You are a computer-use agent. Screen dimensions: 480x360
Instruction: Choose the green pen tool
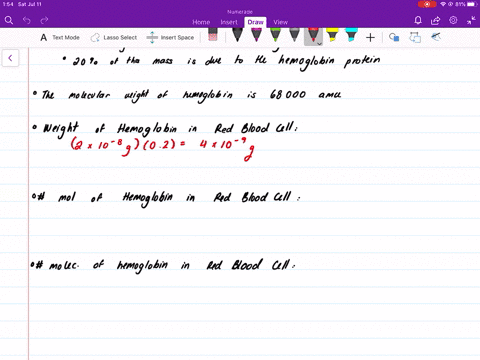[275, 35]
